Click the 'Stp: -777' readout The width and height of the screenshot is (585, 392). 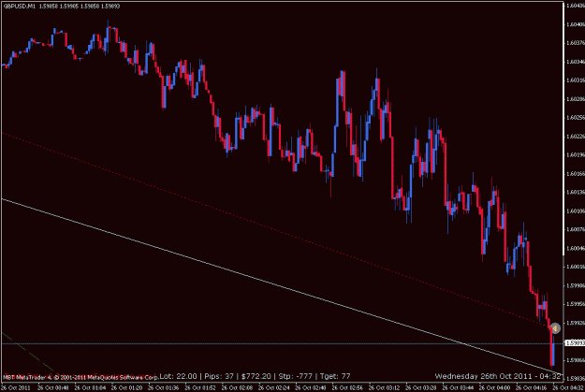(x=295, y=376)
